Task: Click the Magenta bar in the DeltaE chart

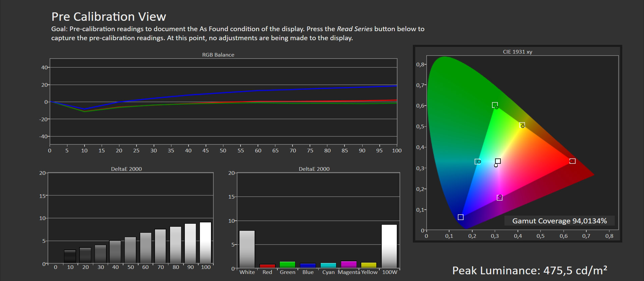Action: coord(349,264)
